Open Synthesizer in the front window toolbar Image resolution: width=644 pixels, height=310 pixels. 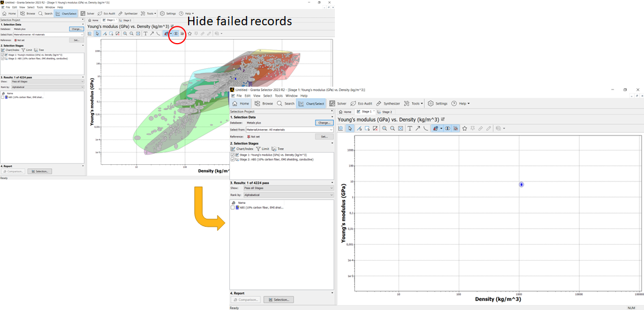[388, 103]
